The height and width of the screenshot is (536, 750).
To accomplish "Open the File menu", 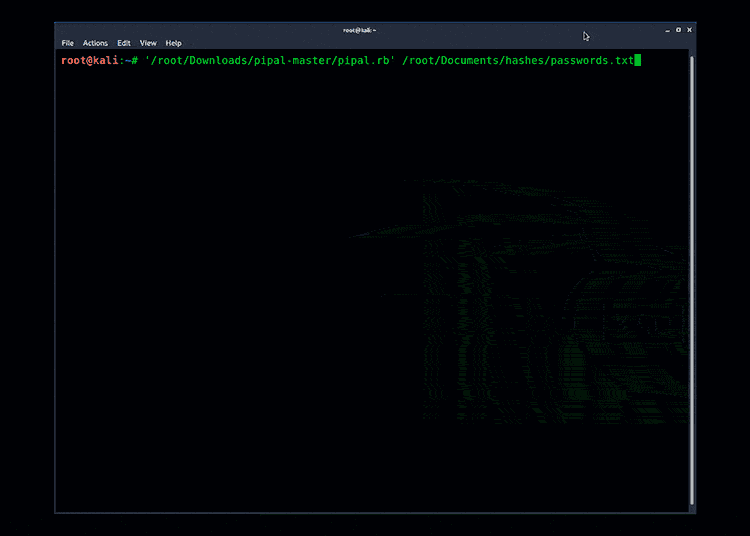I will tap(68, 43).
